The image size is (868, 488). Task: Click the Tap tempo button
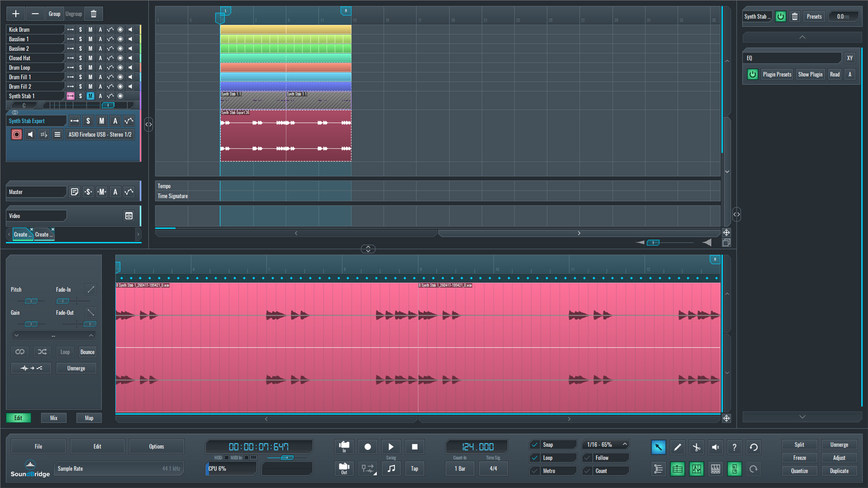coord(415,469)
